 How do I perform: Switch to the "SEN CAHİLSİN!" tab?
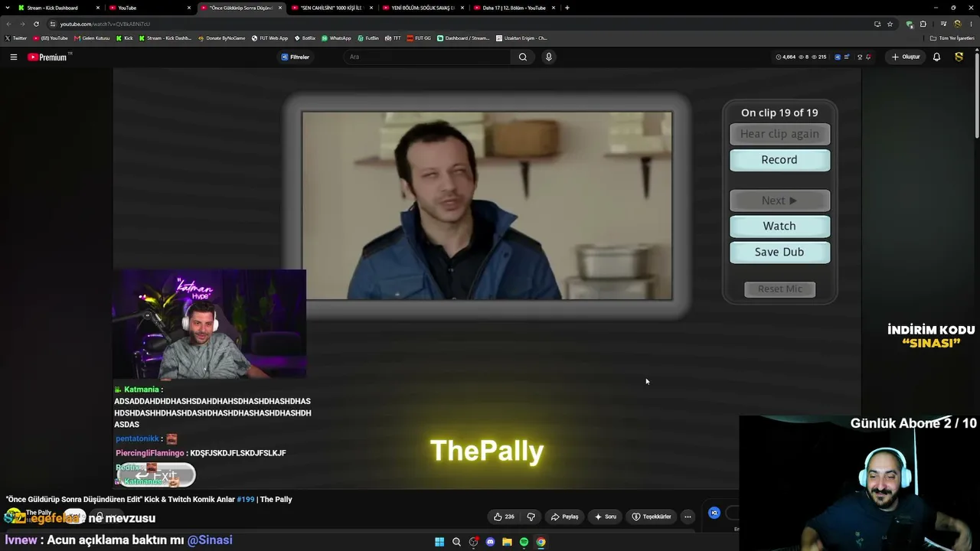point(332,8)
